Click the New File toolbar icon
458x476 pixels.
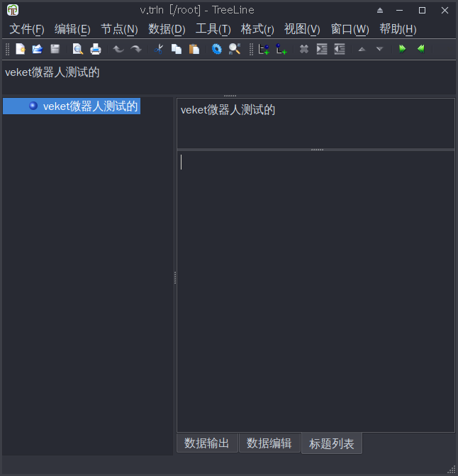coord(21,49)
